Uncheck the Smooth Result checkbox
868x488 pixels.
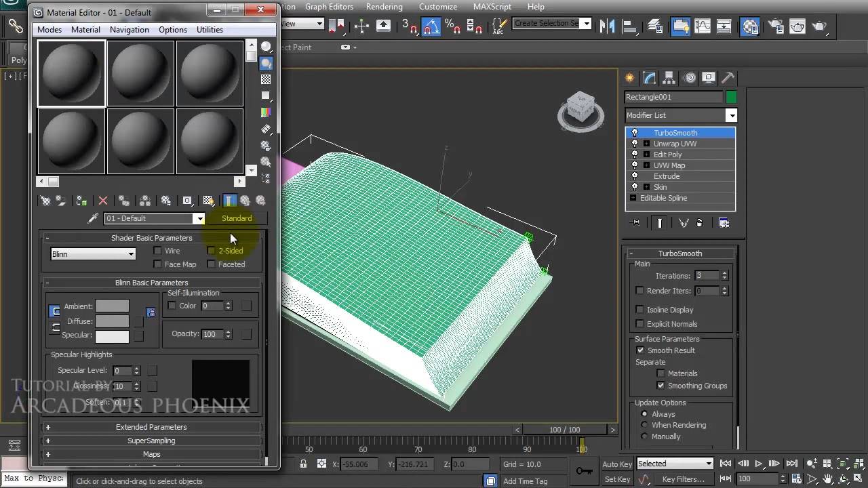coord(639,350)
